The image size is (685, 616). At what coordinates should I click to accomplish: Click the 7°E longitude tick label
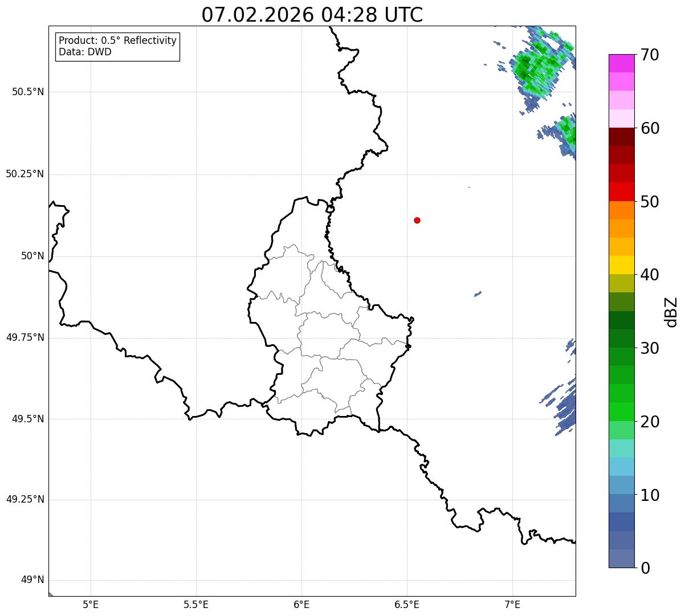coord(512,604)
